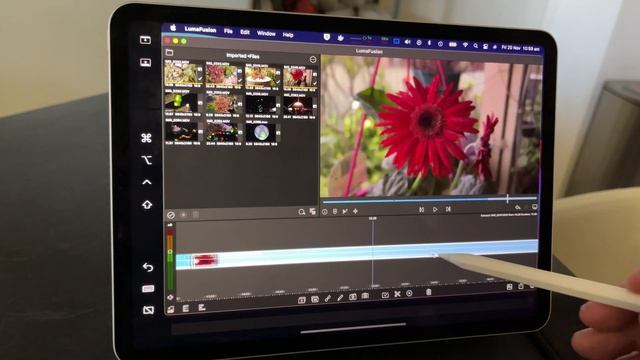
Task: Click the circular target icon right of scissors
Action: point(409,293)
